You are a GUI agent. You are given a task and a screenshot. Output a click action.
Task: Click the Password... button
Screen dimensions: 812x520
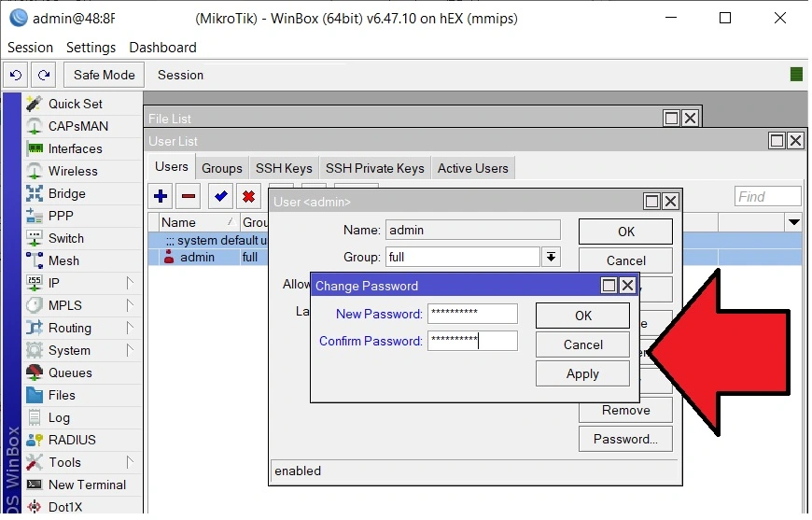click(x=625, y=439)
